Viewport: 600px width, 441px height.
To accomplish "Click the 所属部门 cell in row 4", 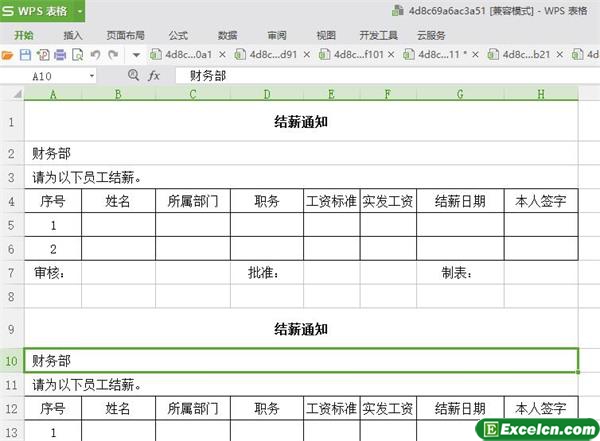I will coord(193,201).
